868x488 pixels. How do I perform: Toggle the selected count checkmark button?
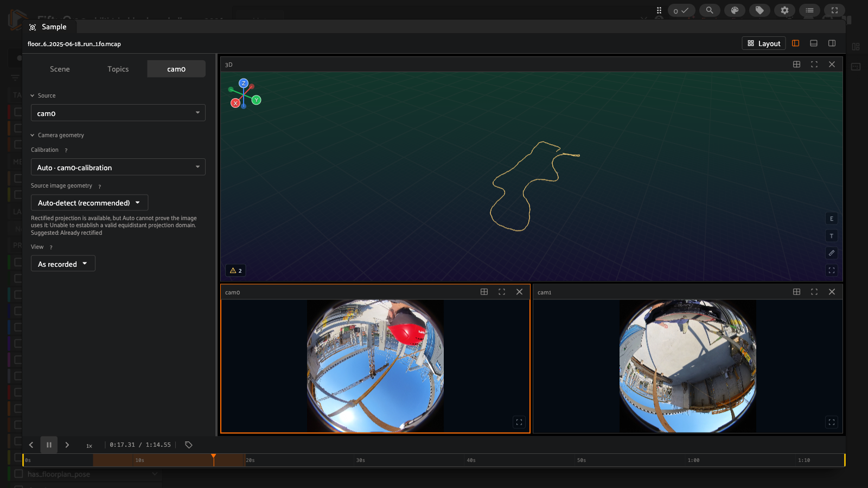click(x=681, y=10)
